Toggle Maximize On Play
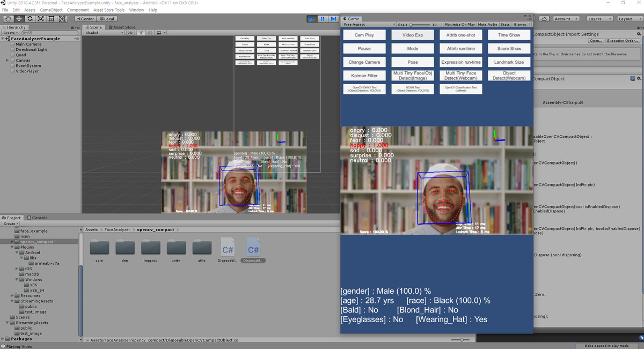The image size is (644, 349). click(x=459, y=25)
